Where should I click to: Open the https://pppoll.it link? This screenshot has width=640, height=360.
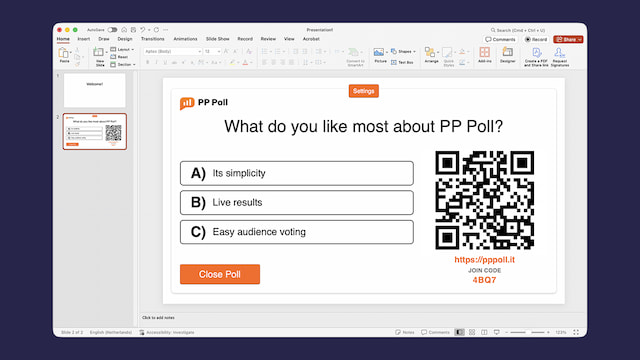484,260
